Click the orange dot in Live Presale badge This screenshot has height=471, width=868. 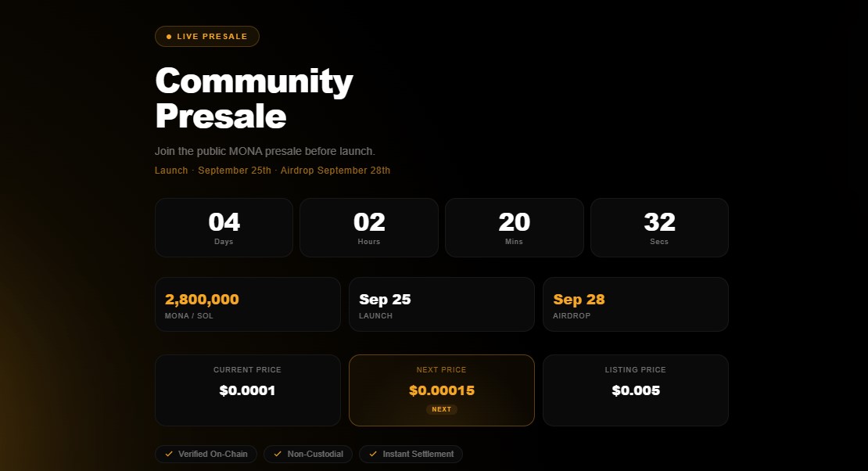pyautogui.click(x=169, y=37)
